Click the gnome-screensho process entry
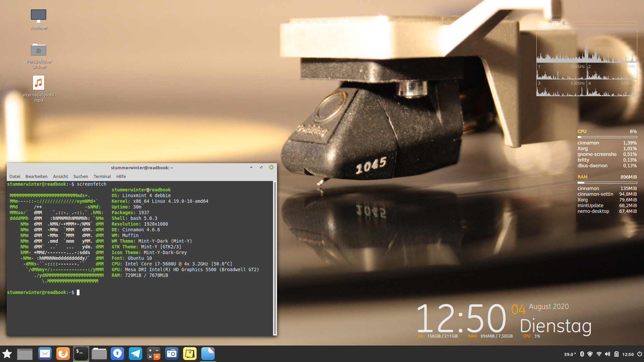644x362 pixels. point(607,154)
